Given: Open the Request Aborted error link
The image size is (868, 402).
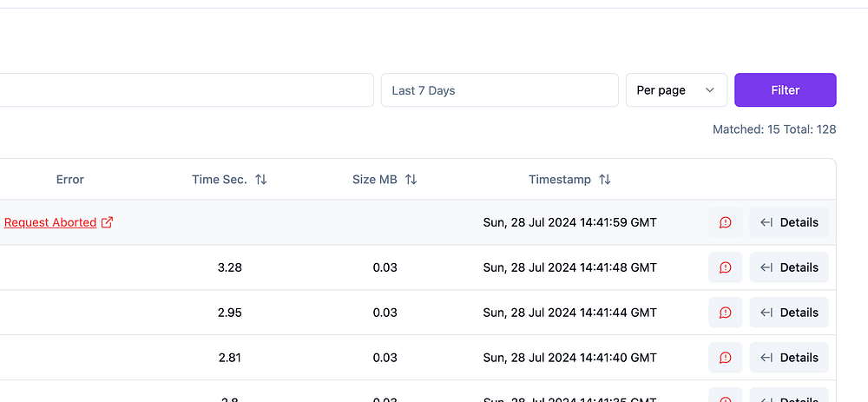Looking at the screenshot, I should click(x=50, y=222).
